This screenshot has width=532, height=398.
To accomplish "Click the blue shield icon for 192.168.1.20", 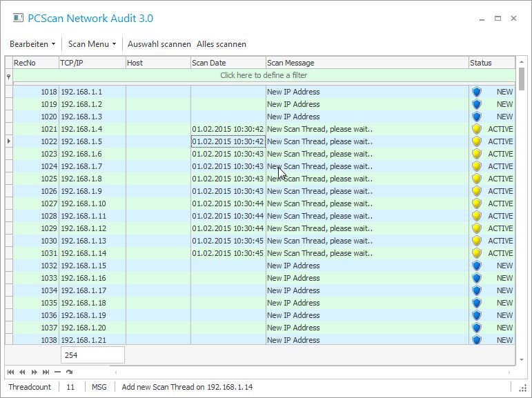I will 477,328.
